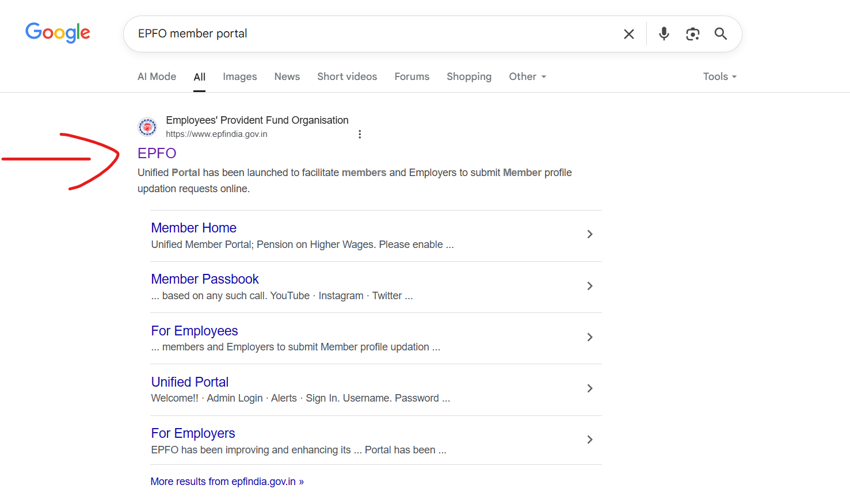The width and height of the screenshot is (850, 504).
Task: Open the EPFO main result title
Action: click(x=157, y=153)
